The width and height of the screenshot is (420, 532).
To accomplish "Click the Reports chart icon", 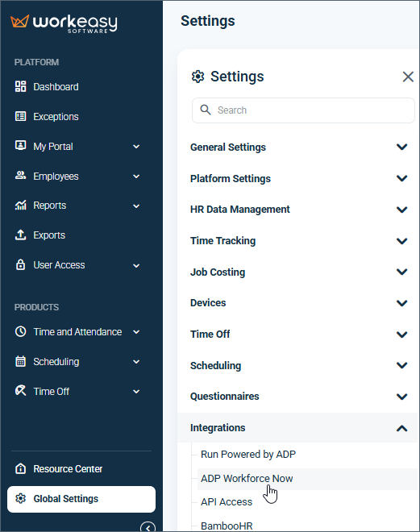I will point(20,206).
